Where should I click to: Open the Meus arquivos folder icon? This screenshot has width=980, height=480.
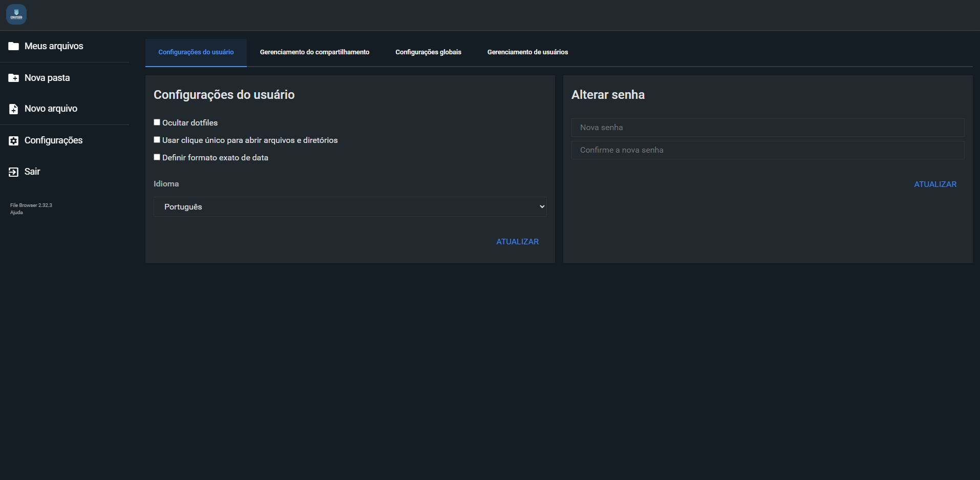[x=14, y=46]
